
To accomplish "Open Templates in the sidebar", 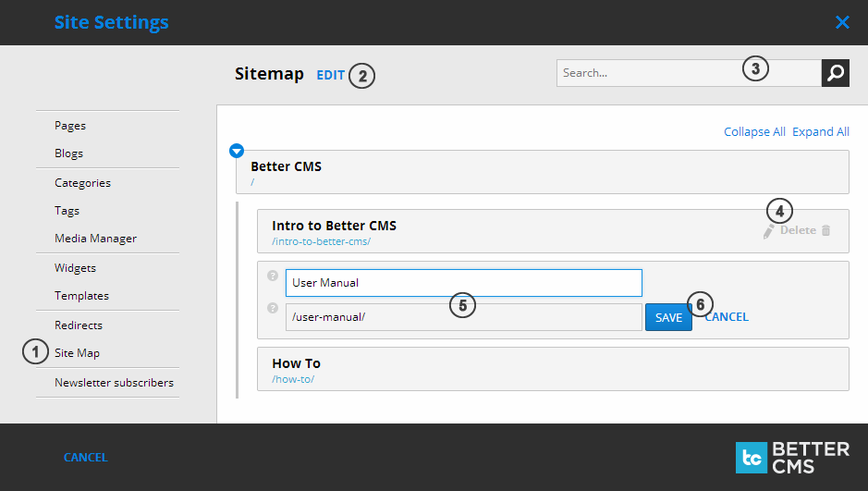I will (81, 296).
